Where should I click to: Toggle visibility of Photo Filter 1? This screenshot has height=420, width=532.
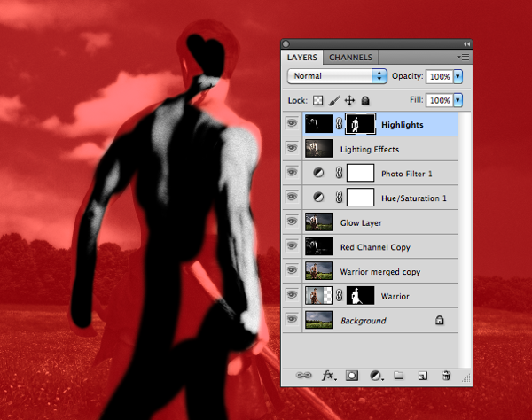point(292,173)
